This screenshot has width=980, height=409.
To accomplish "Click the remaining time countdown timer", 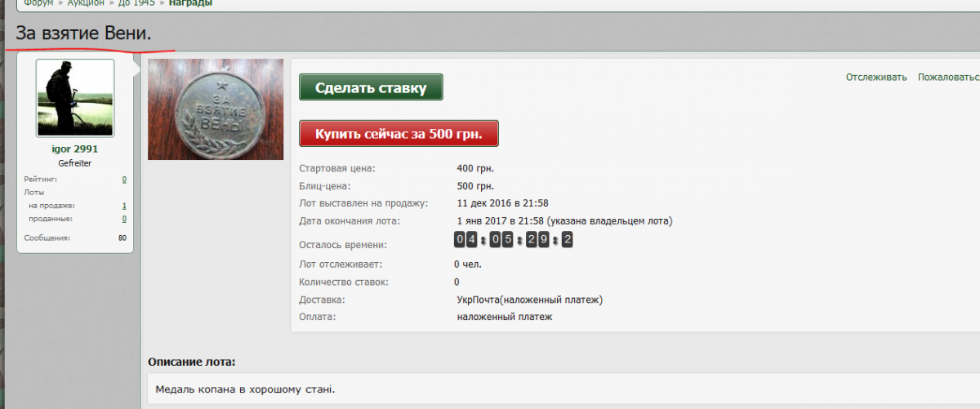I will [513, 240].
